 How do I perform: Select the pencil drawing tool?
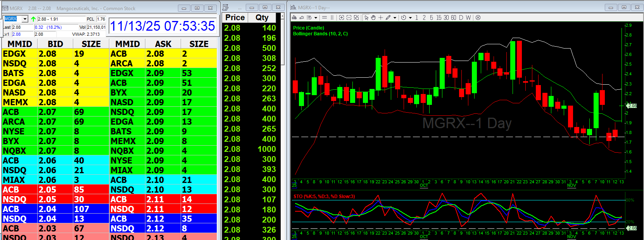pos(388,17)
